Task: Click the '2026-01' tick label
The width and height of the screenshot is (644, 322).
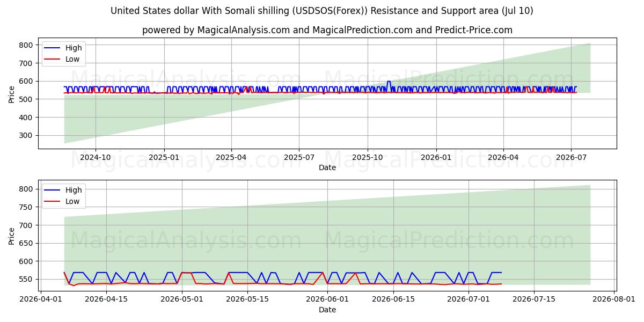Action: (x=436, y=158)
